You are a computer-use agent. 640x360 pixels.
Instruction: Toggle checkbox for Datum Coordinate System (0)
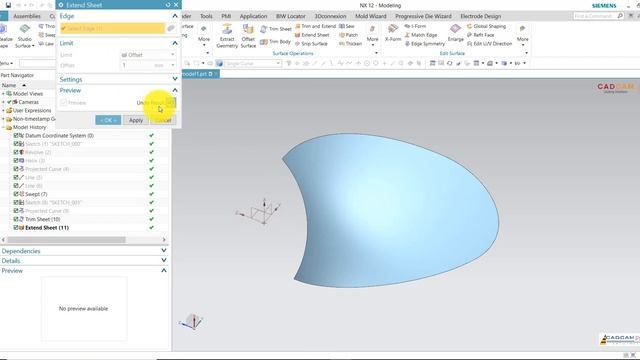click(16, 136)
